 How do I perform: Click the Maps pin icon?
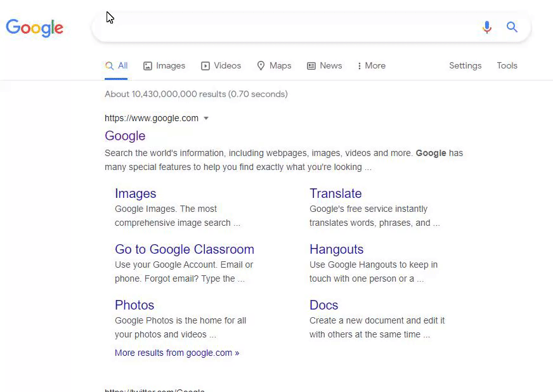[x=261, y=65]
